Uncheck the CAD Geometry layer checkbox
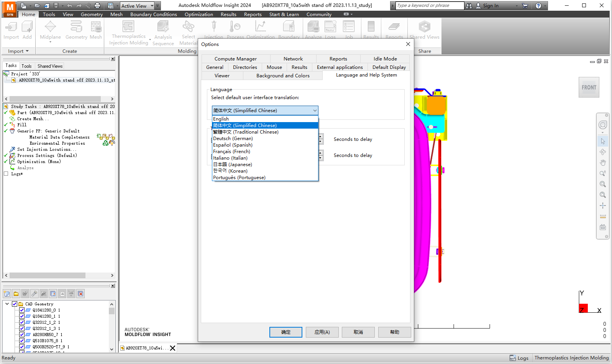612x364 pixels. (15, 304)
